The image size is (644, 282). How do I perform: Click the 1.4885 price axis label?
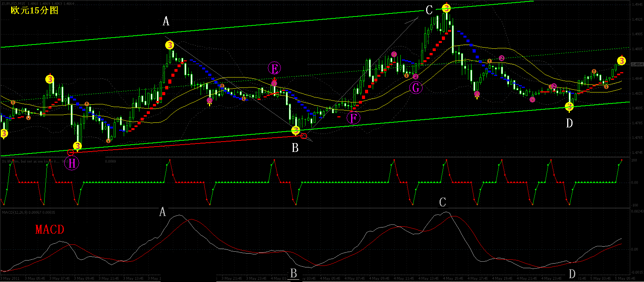(x=637, y=49)
